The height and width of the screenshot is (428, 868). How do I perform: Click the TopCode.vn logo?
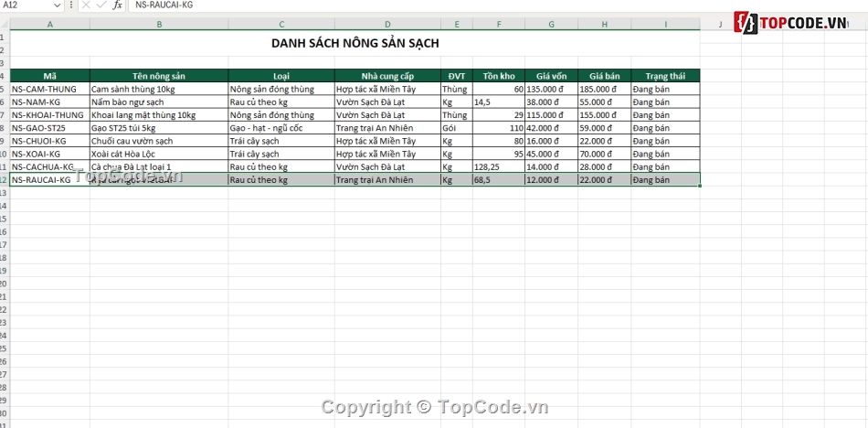790,22
